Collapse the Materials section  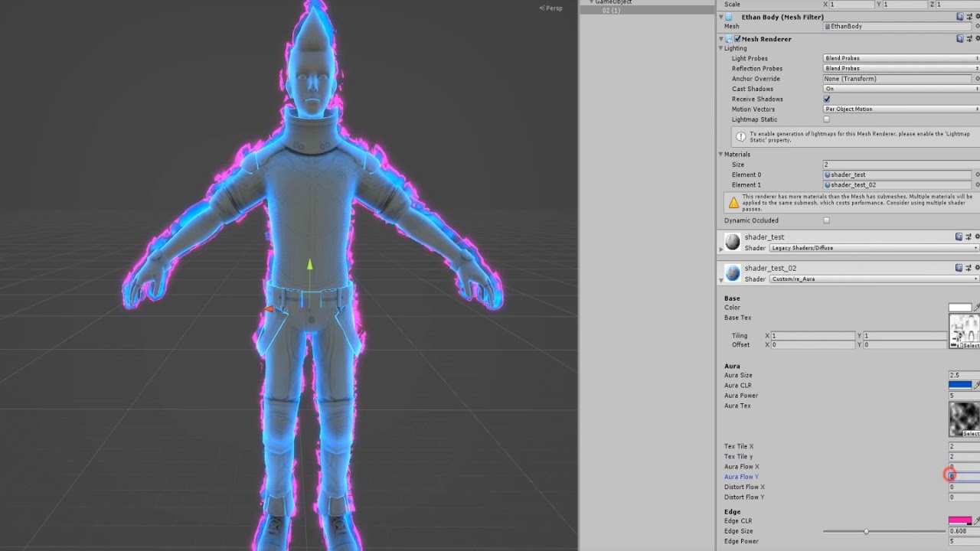tap(720, 154)
